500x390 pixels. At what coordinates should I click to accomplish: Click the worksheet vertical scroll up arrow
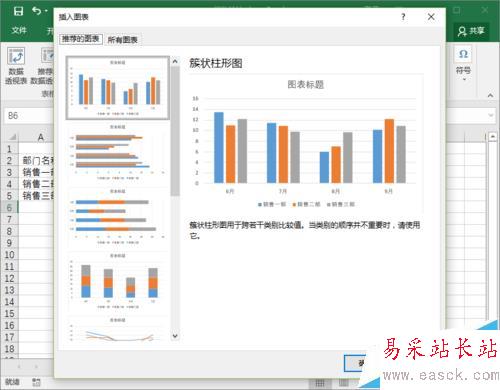click(x=493, y=136)
